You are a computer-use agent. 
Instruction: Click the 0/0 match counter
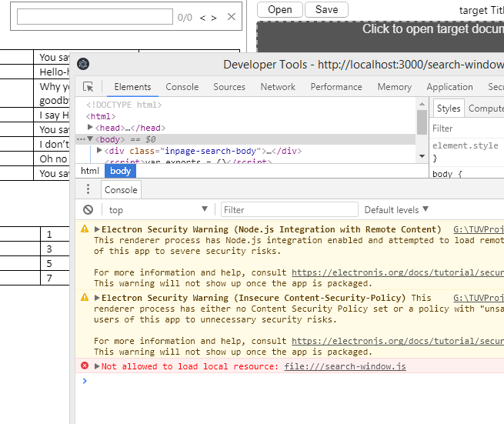(185, 18)
